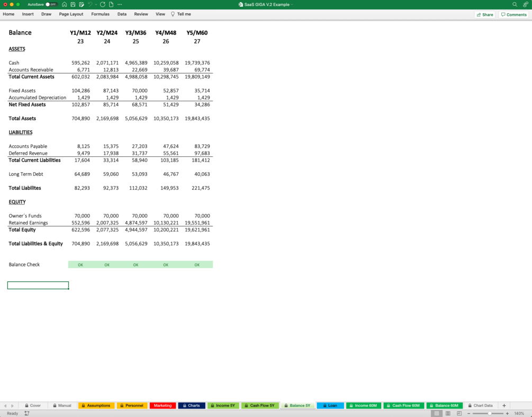The image size is (532, 417).
Task: Select Deferred Revenue value 55,561
Action: [170, 153]
